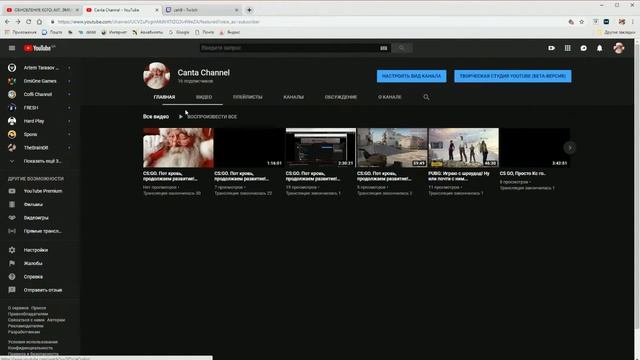Open CS GO, Просто Кс video title
Viewport: 640px width, 360px height.
(x=523, y=173)
